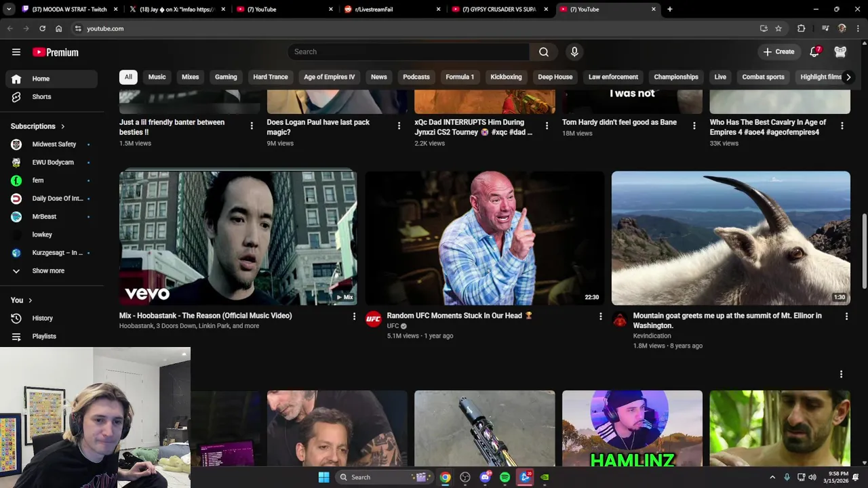Click the Create button

pyautogui.click(x=778, y=52)
